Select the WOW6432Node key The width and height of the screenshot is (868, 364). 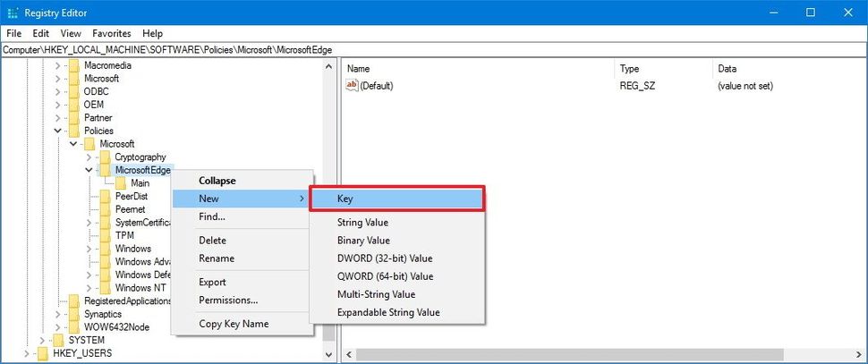click(x=117, y=327)
